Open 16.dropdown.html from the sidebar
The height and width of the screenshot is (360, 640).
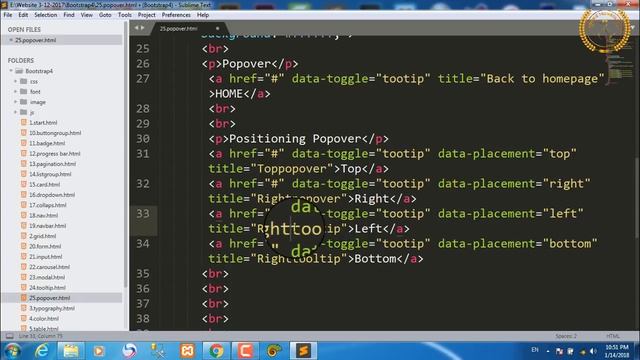click(x=52, y=195)
